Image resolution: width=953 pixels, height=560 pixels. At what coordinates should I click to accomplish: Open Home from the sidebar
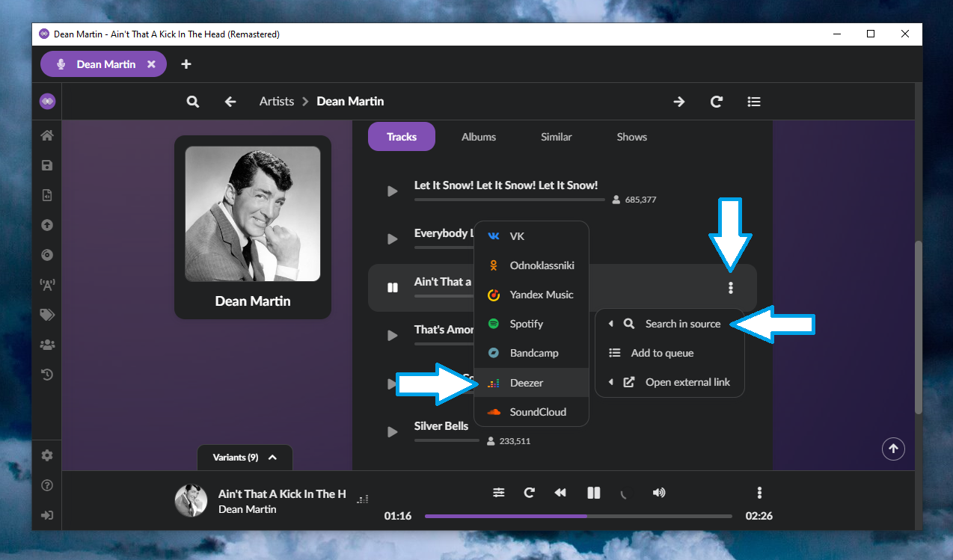(x=47, y=135)
